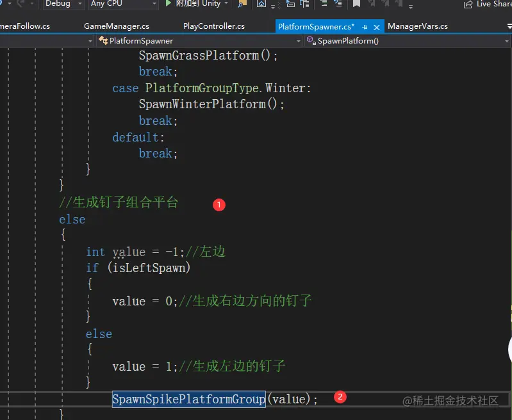The width and height of the screenshot is (512, 420).
Task: Click the comment //生成钉子组合平台
Action: tap(119, 202)
